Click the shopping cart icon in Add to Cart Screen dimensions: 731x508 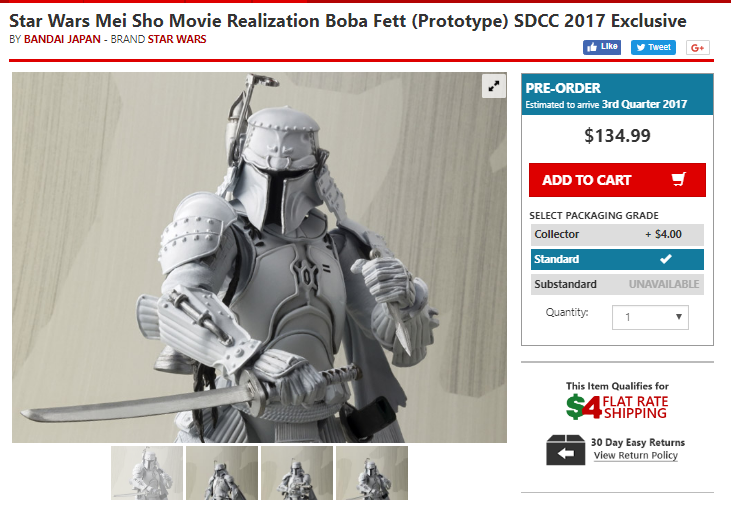679,179
